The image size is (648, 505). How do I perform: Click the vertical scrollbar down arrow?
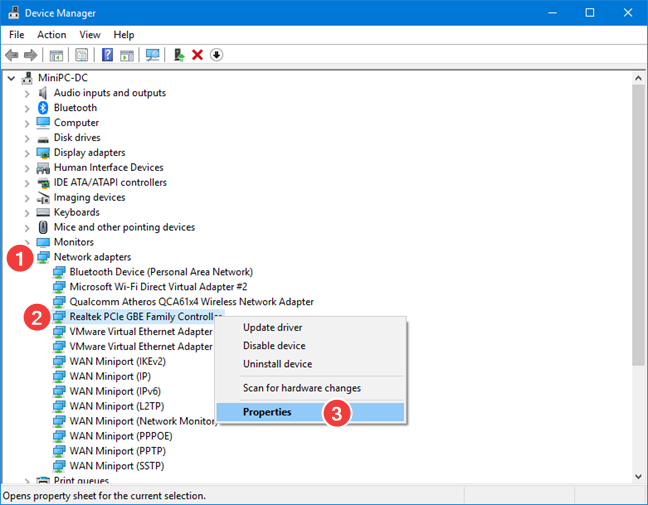(x=639, y=477)
